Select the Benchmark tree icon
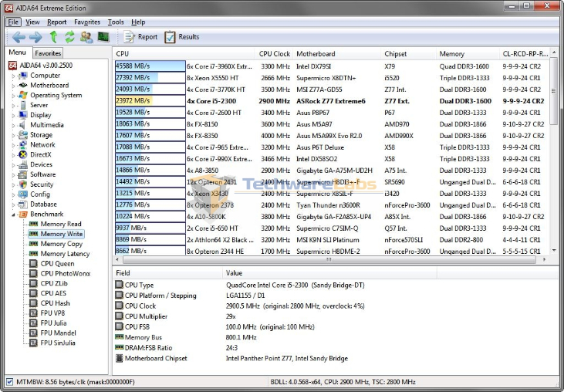The image size is (564, 392). tap(23, 214)
